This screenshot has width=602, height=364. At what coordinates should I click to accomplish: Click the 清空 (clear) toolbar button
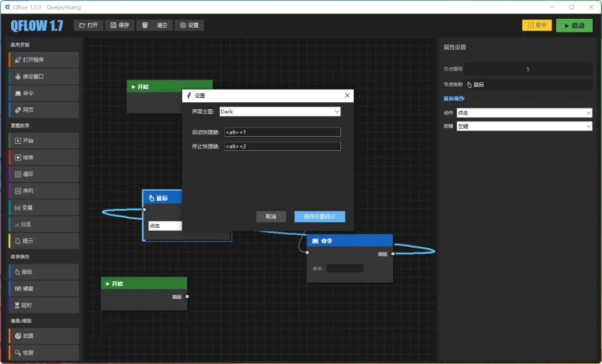click(x=154, y=25)
